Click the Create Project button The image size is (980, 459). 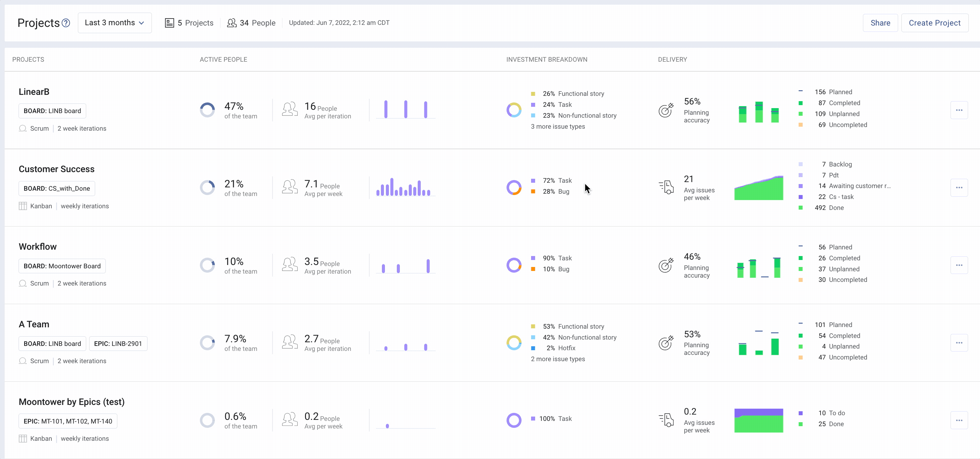pyautogui.click(x=934, y=23)
